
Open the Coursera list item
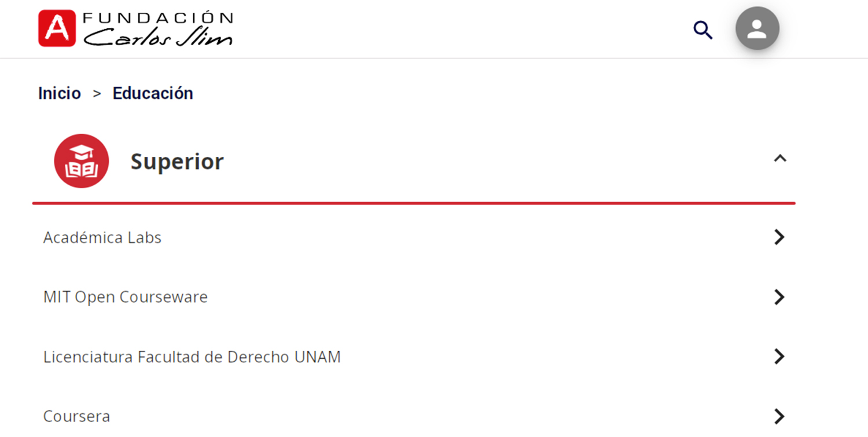pos(77,416)
